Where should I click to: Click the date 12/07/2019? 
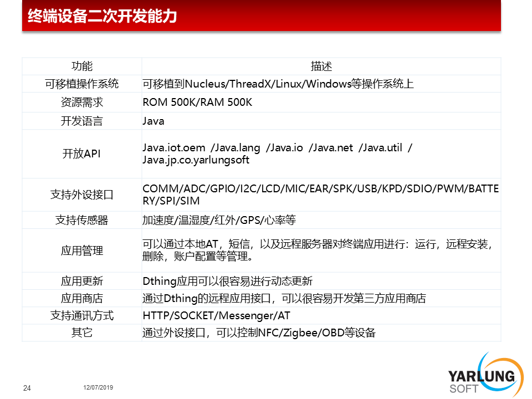tap(98, 387)
